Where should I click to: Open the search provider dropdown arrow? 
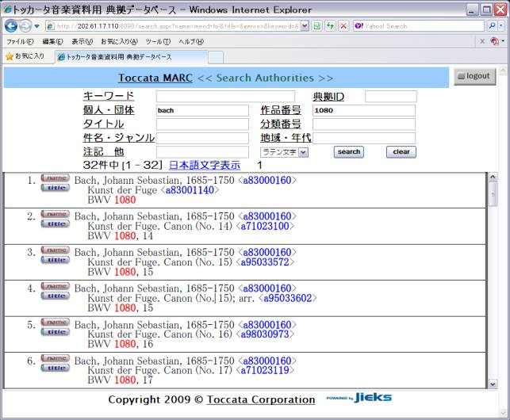(x=501, y=25)
